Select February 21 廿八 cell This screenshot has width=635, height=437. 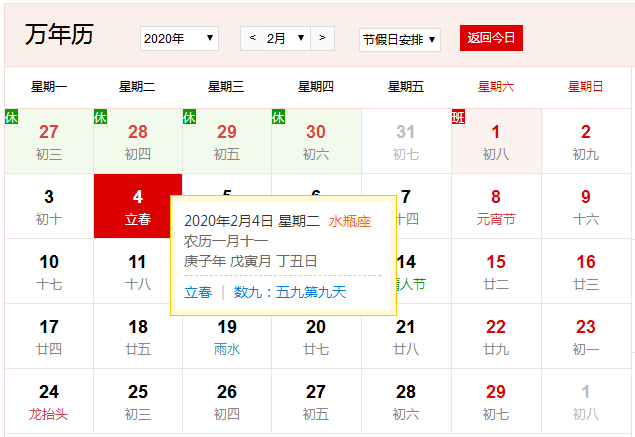406,337
